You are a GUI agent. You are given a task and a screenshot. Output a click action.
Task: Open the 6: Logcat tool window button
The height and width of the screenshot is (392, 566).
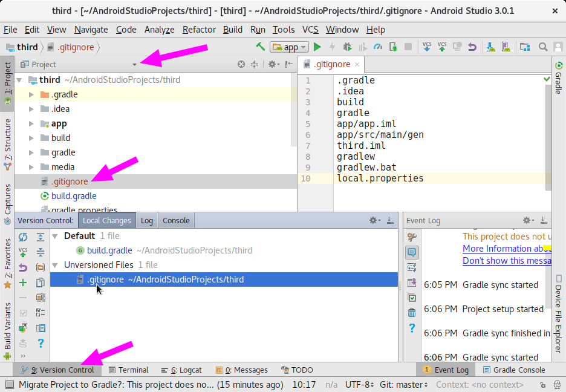[x=181, y=370]
